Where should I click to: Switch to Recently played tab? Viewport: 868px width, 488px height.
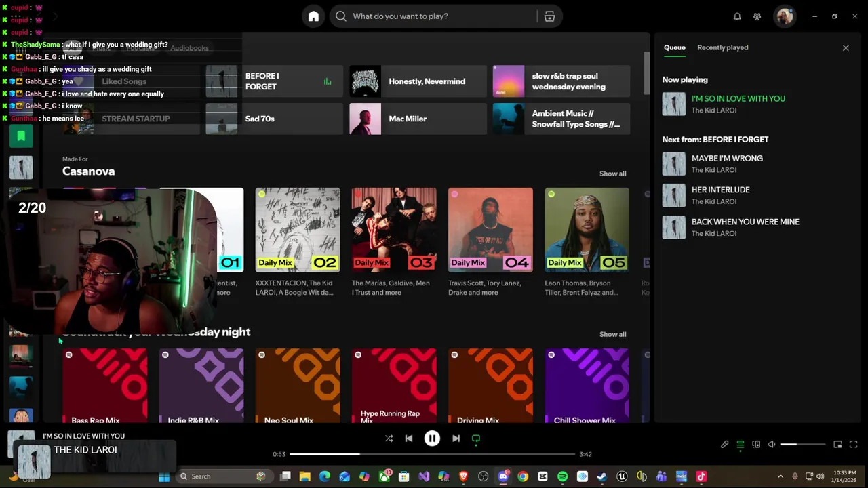(x=723, y=47)
